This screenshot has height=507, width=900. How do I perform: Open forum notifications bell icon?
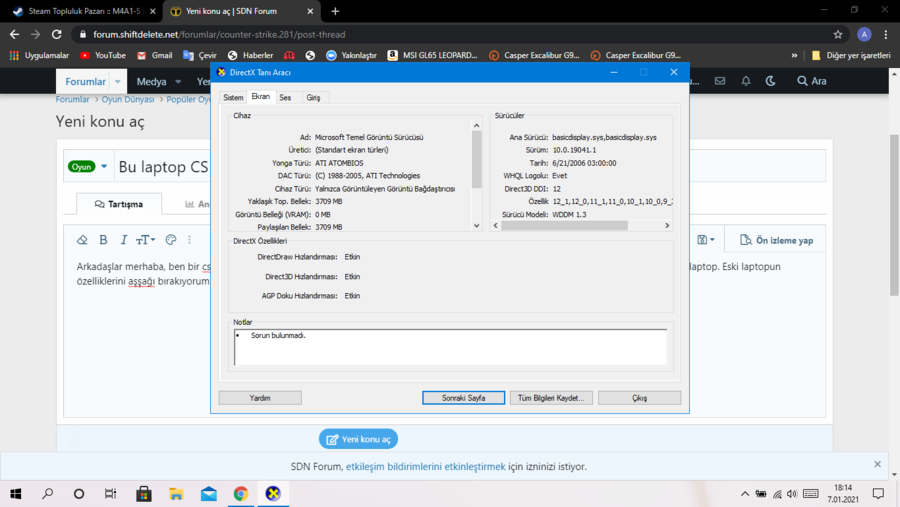coord(746,81)
